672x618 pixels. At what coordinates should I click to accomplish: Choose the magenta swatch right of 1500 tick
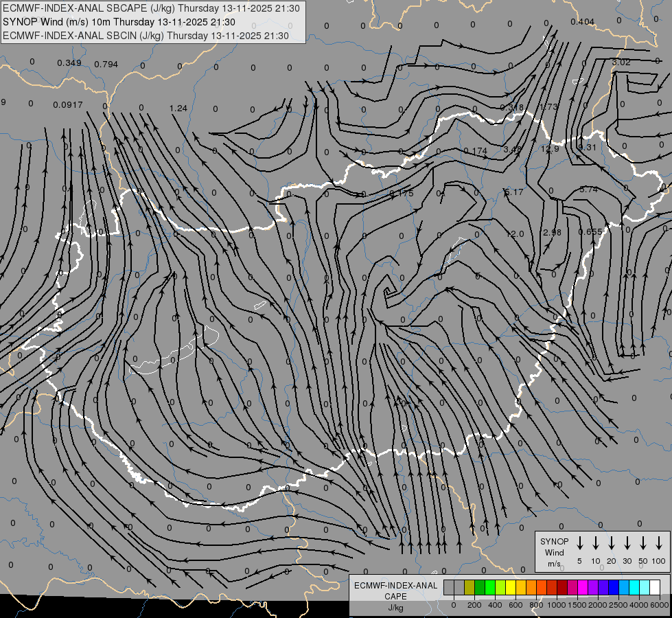click(583, 587)
